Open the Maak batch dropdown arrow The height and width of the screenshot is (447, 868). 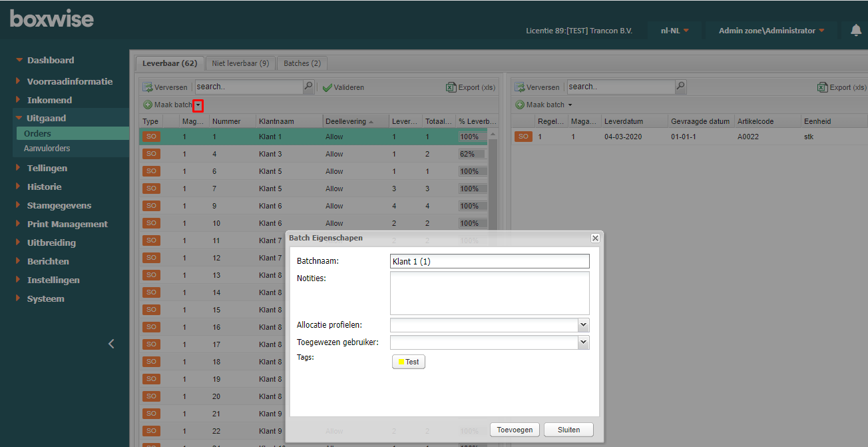(x=198, y=105)
